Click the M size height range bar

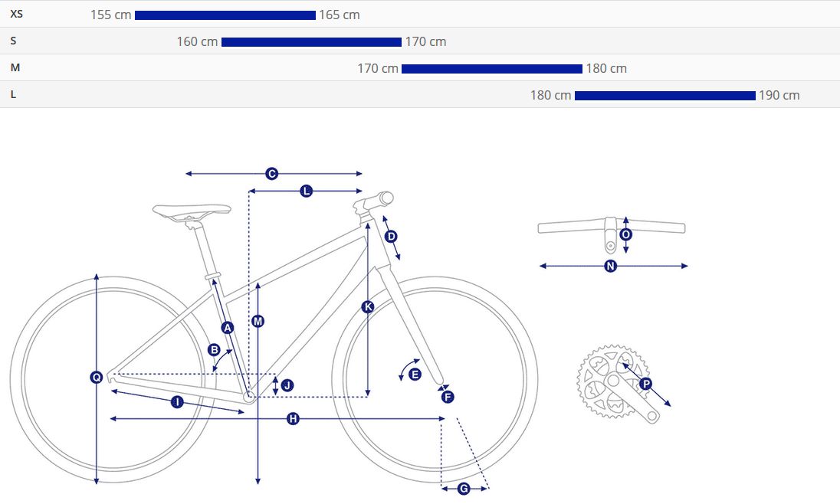(x=491, y=69)
